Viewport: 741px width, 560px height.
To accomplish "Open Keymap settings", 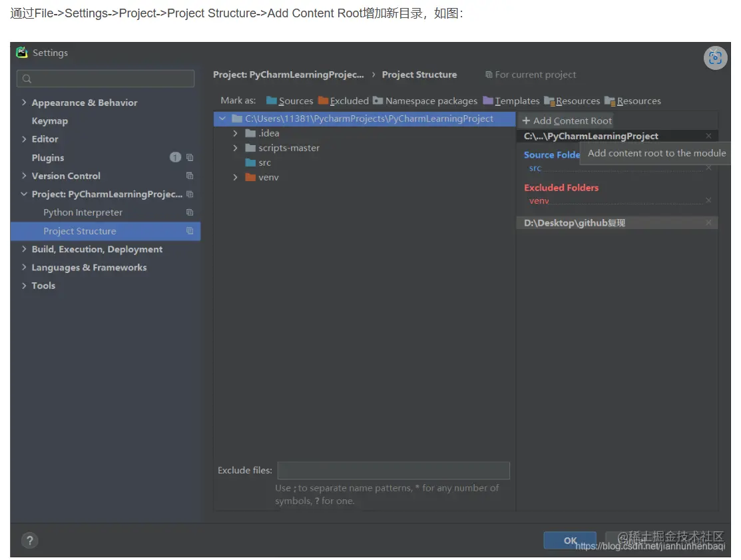I will 50,121.
